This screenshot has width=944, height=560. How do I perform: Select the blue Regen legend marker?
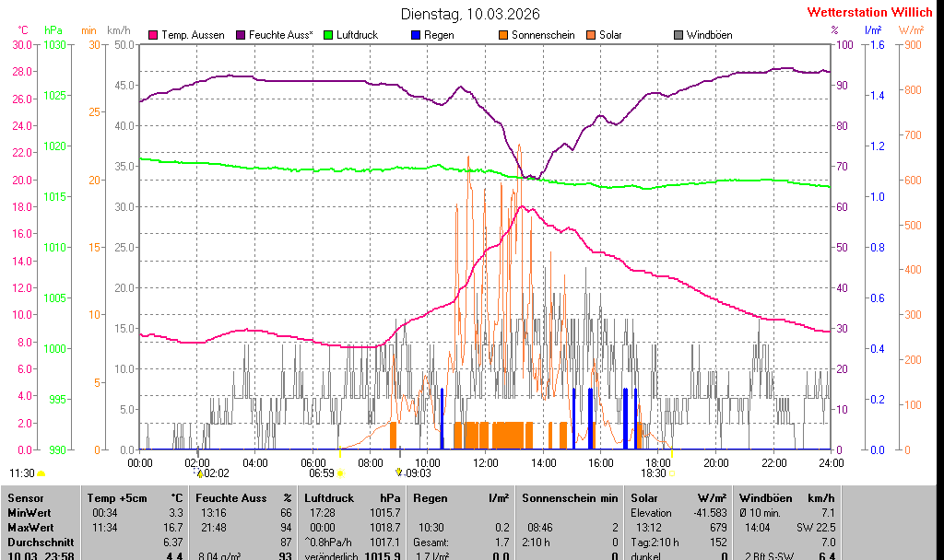416,35
